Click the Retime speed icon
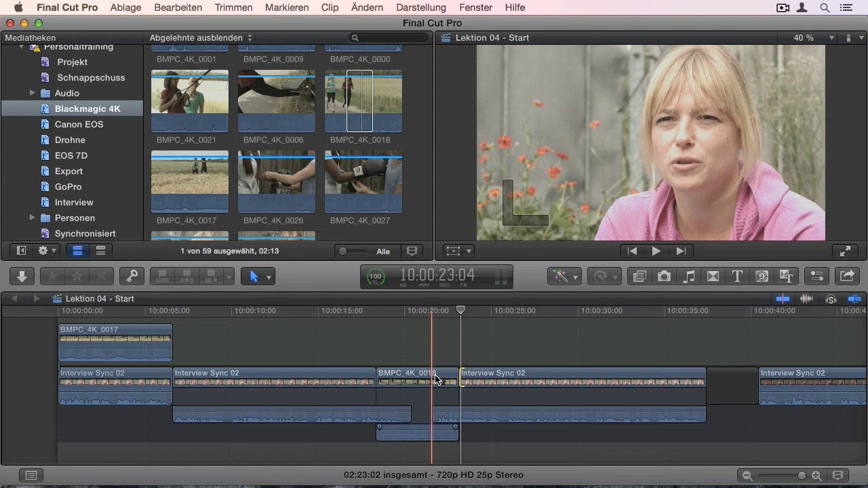868x488 pixels. coord(600,277)
